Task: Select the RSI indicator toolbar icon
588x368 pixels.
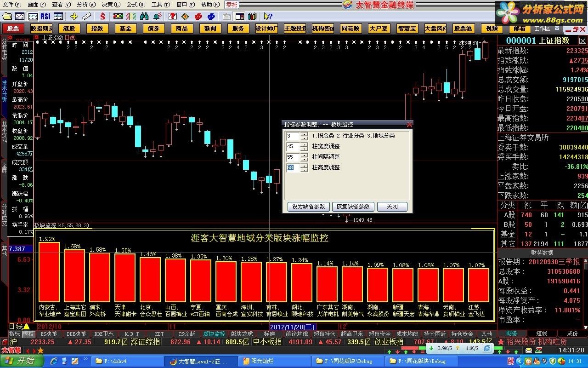Action: [45, 16]
